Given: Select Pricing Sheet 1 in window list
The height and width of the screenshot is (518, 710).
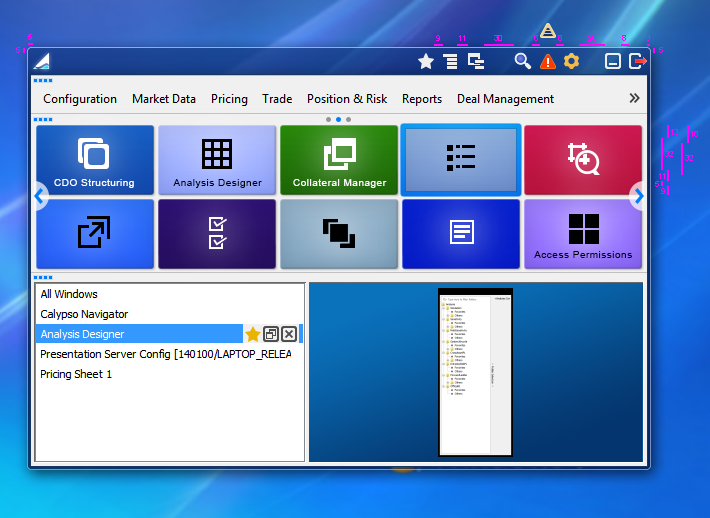Looking at the screenshot, I should [76, 374].
